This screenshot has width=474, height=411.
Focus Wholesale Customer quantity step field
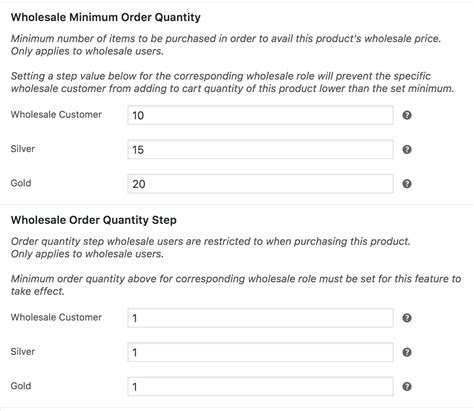coord(260,318)
